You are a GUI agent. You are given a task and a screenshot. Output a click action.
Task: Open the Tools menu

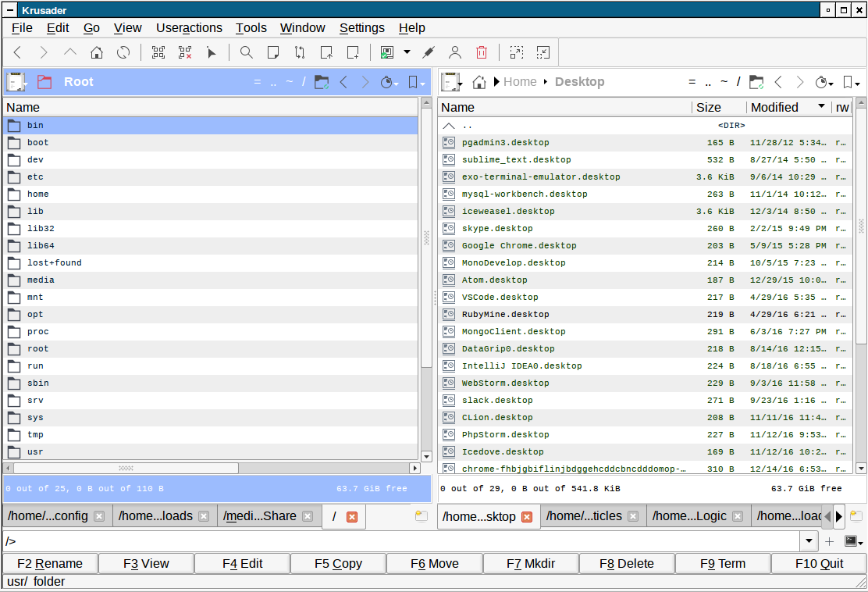pos(251,27)
